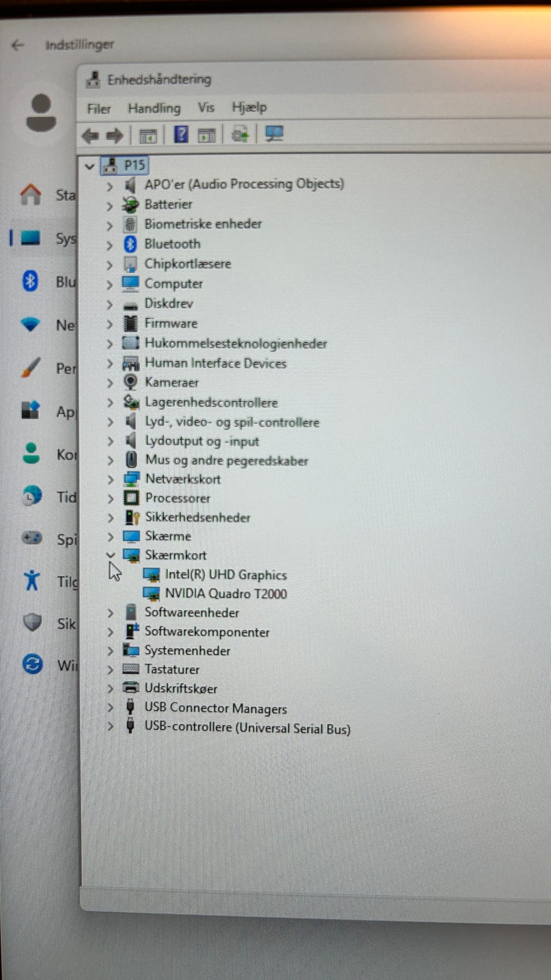This screenshot has height=980, width=551.
Task: Click the Processorer chip icon
Action: tap(131, 498)
